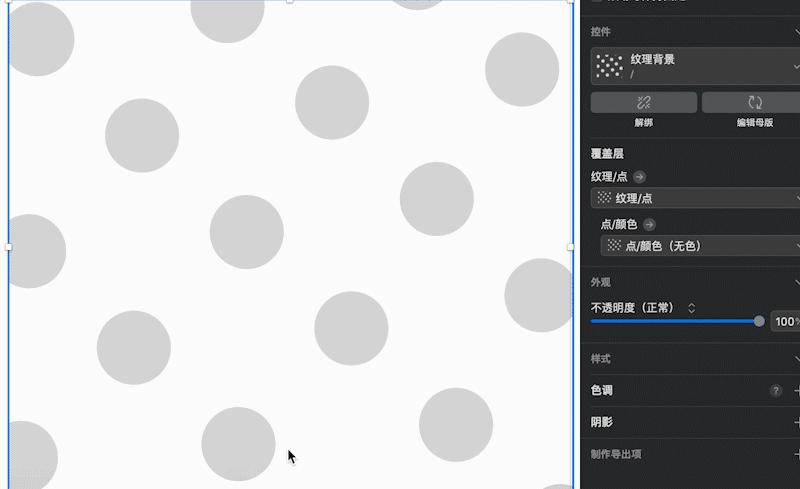The height and width of the screenshot is (489, 800).
Task: Click the 色调 row label
Action: 602,390
